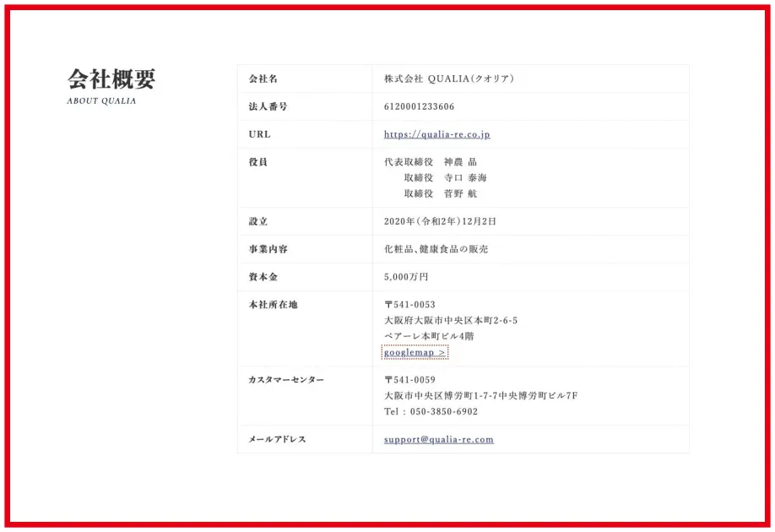Click the メールアドレス row label
This screenshot has height=532, width=775.
click(x=277, y=439)
